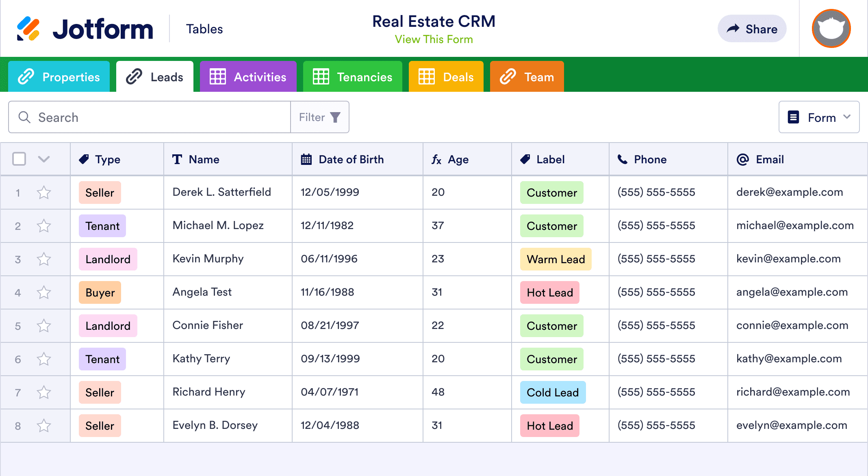Click the Date of Birth column header
868x476 pixels.
[x=358, y=159]
